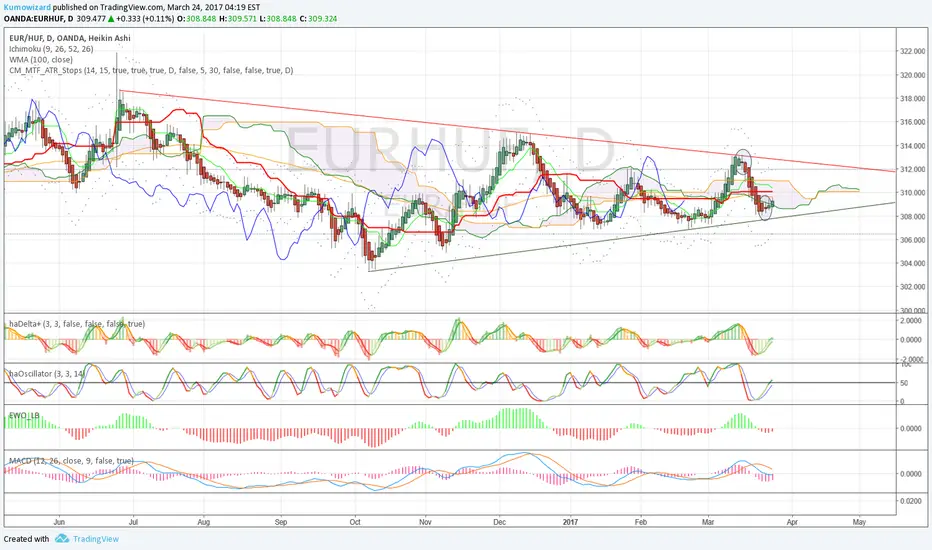932x550 pixels.
Task: Click the 314.000 price axis label
Action: click(x=912, y=146)
